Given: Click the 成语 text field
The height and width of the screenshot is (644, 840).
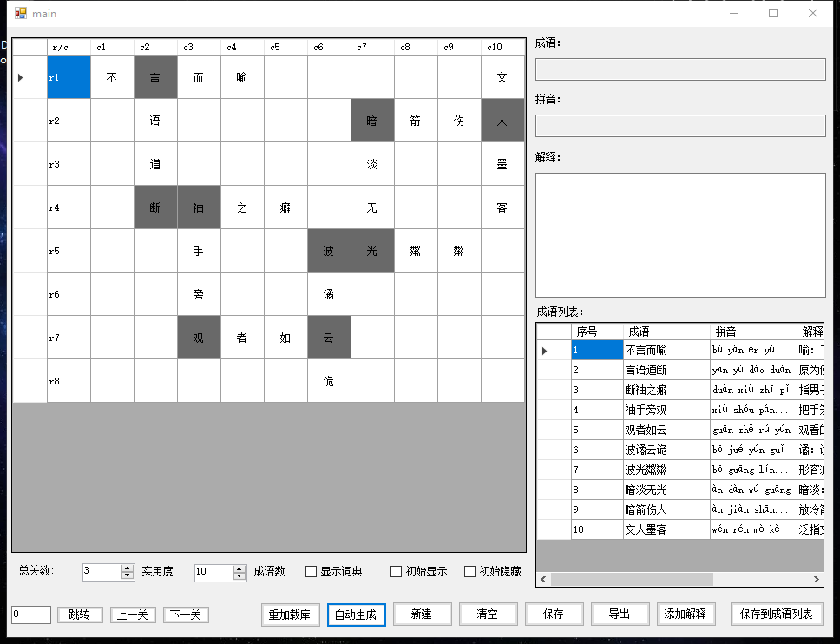Looking at the screenshot, I should 680,69.
